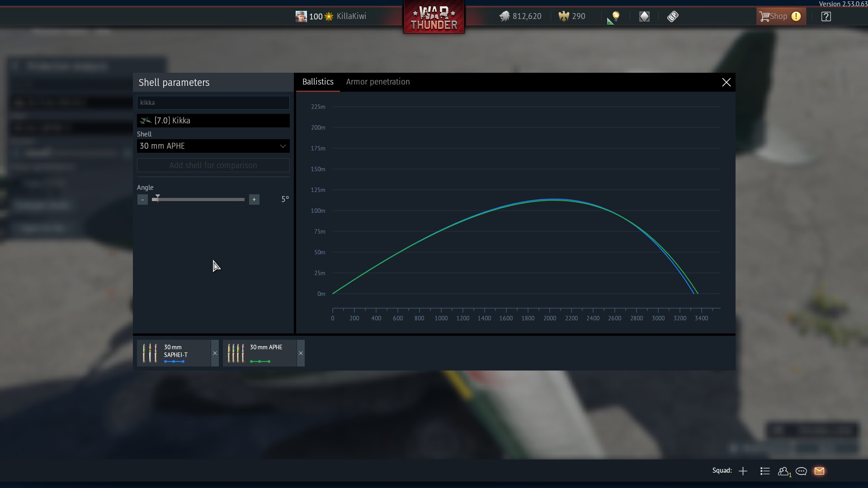
Task: Open the lightbulb hints icon
Action: coord(615,16)
